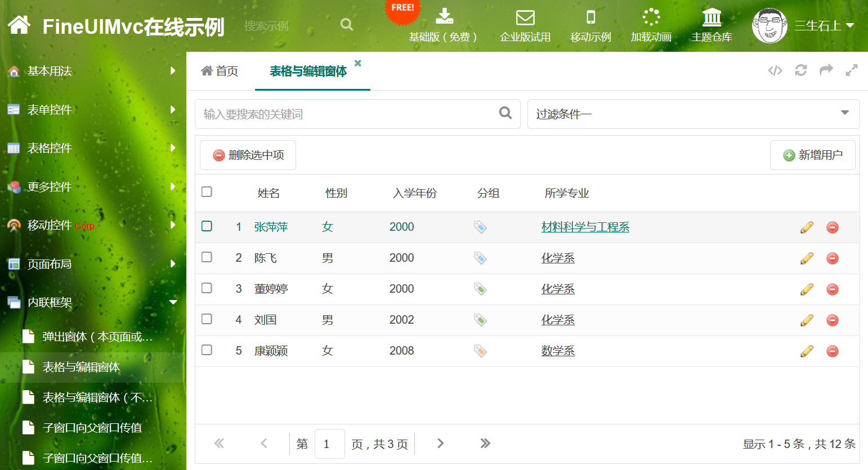Screen dimensions: 868x470
Task: Click the 新增用户 button
Action: (x=812, y=155)
